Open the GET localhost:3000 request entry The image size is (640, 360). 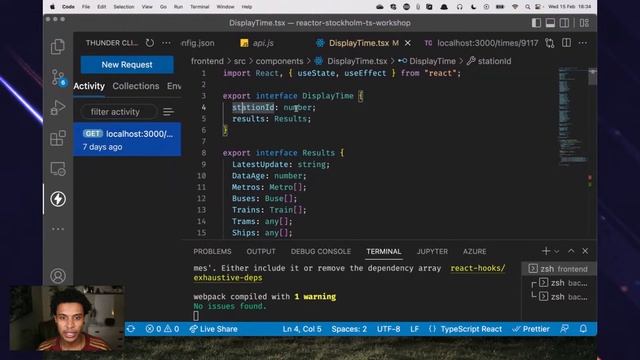[127, 140]
